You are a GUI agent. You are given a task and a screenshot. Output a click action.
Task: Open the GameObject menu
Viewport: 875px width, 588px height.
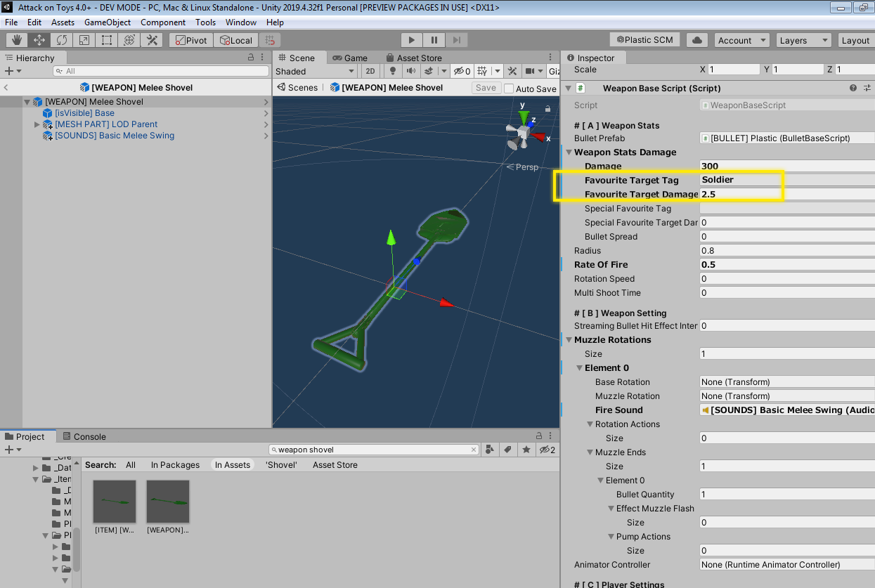(108, 22)
